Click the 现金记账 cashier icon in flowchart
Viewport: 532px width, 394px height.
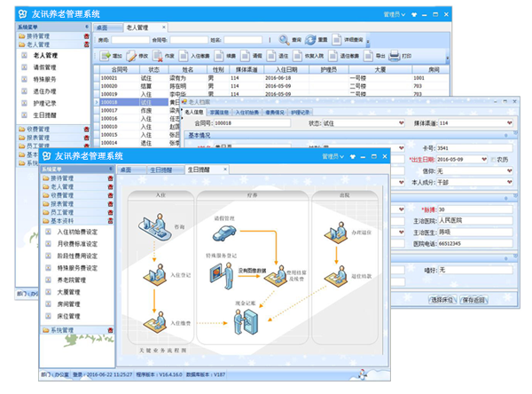pyautogui.click(x=245, y=323)
